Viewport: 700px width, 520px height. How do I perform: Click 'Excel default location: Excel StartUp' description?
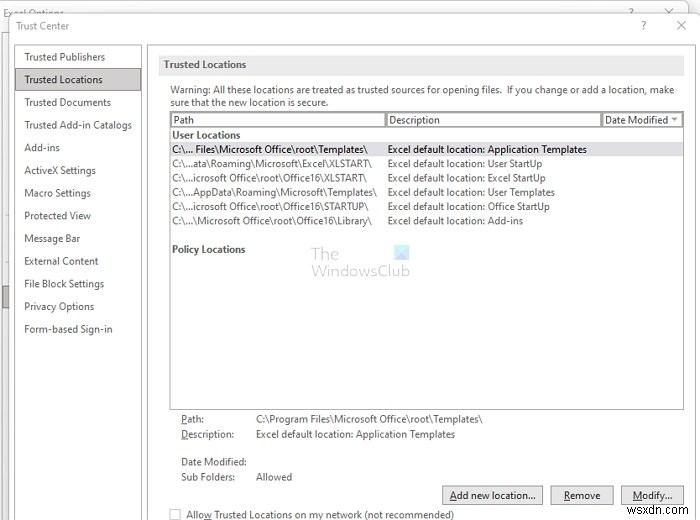(467, 178)
